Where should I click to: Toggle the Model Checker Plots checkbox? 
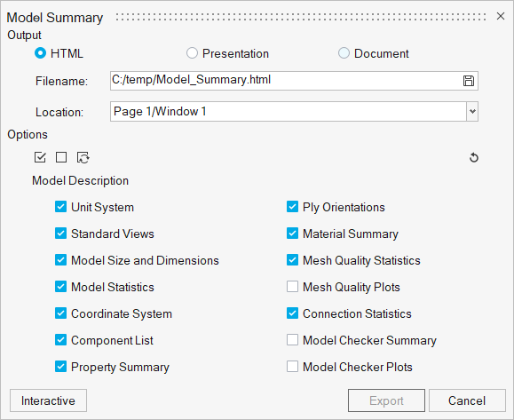click(x=292, y=367)
